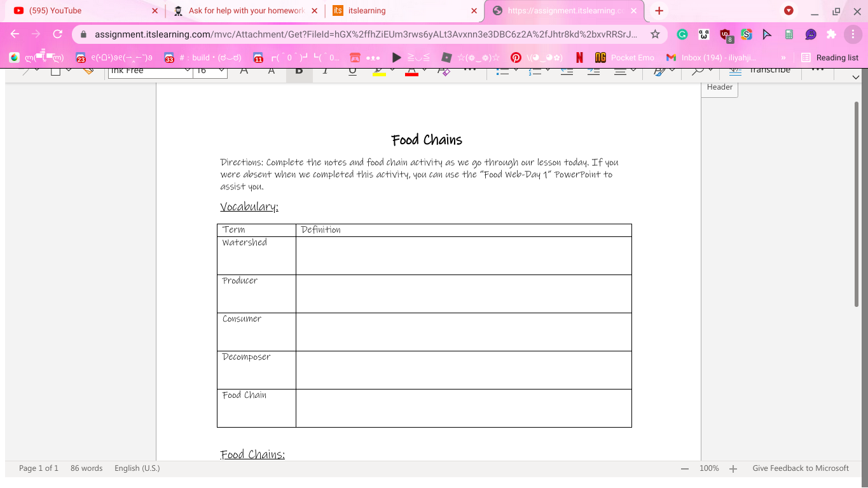The width and height of the screenshot is (868, 488).
Task: Open the Pinterest bookmark icon
Action: click(x=516, y=58)
